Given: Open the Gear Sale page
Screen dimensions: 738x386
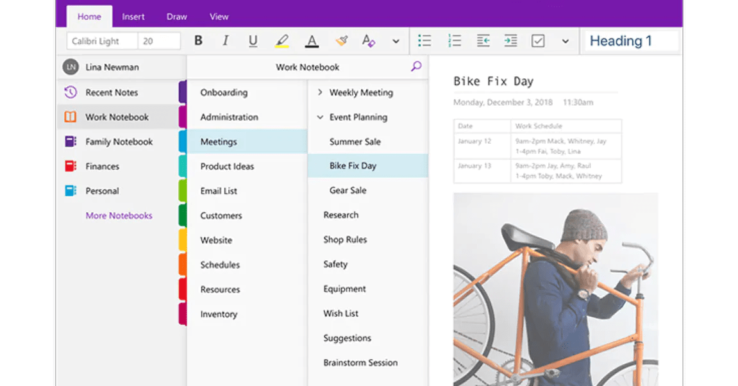Looking at the screenshot, I should (x=368, y=190).
